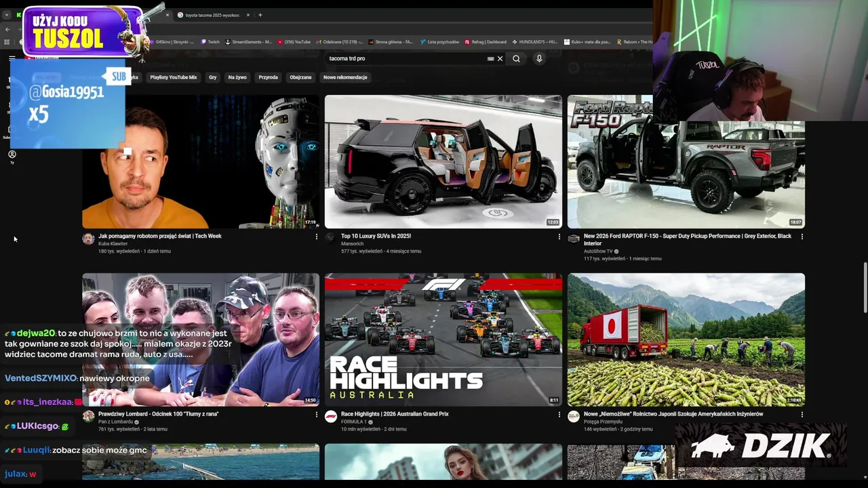Viewport: 868px width, 488px height.
Task: Open the Japanese farming truck thumbnail
Action: point(686,340)
